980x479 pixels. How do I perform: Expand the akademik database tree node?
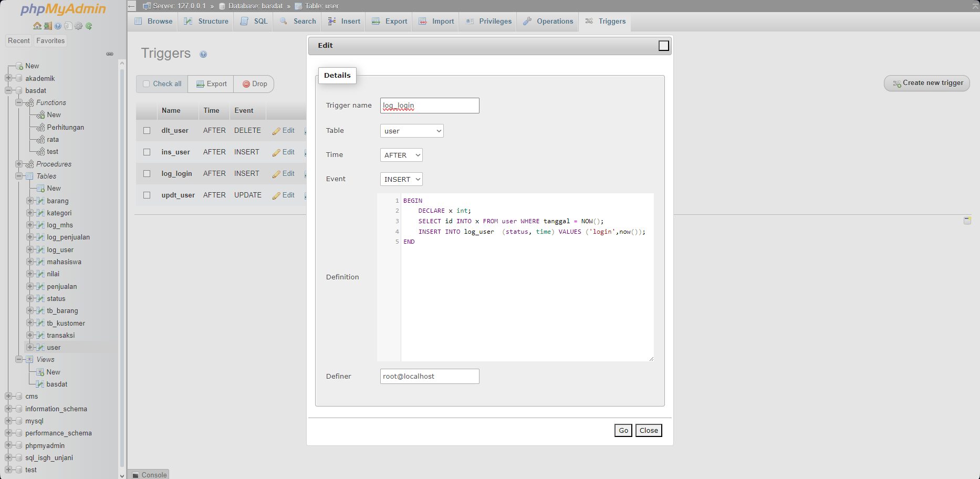coord(8,78)
